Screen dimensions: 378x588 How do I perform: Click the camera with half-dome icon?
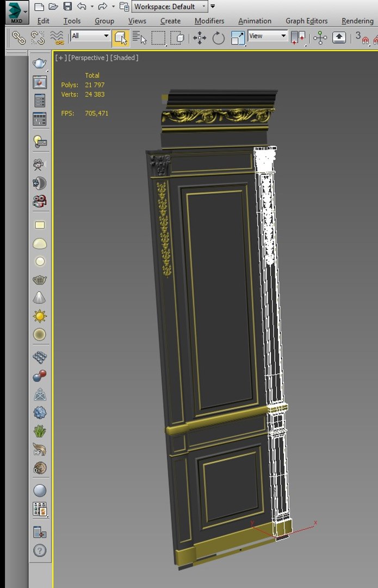point(39,183)
